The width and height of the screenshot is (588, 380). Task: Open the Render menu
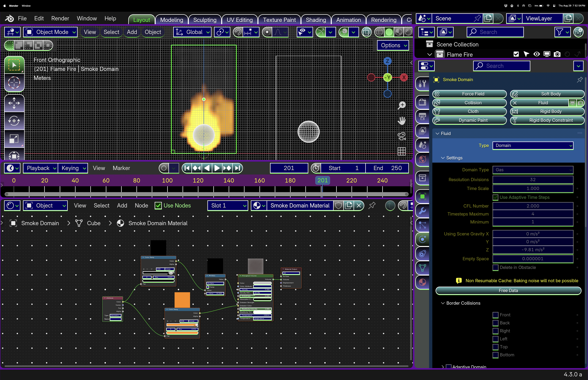[x=60, y=19]
